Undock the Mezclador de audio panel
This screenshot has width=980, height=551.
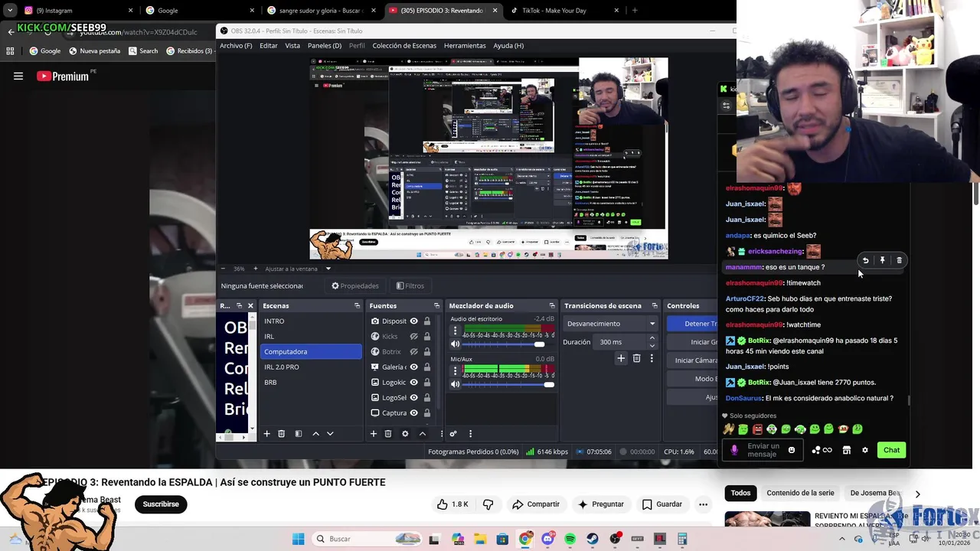pyautogui.click(x=552, y=305)
